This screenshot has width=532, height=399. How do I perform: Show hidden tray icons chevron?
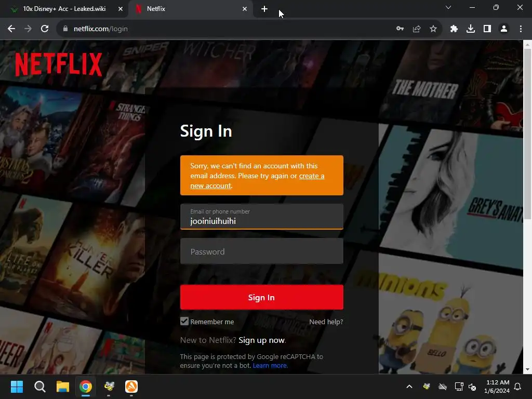tap(409, 387)
